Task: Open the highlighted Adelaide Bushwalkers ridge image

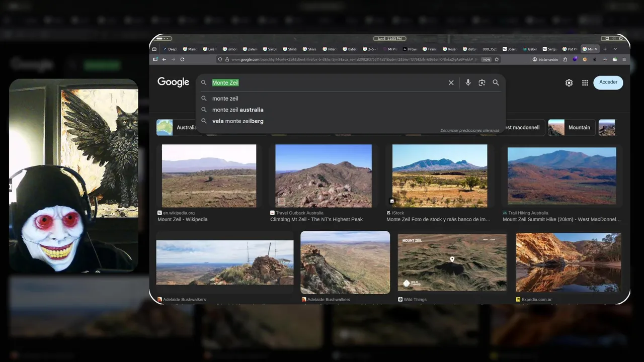Action: [345, 262]
